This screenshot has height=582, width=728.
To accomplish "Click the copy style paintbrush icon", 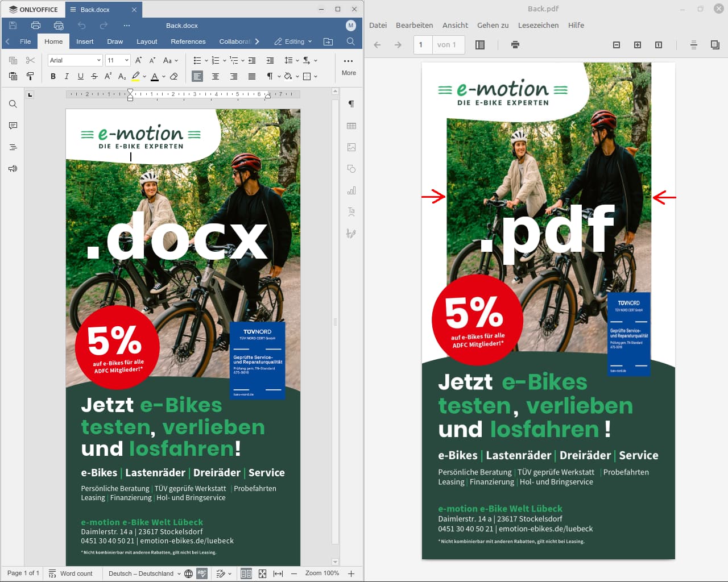I will click(x=30, y=76).
